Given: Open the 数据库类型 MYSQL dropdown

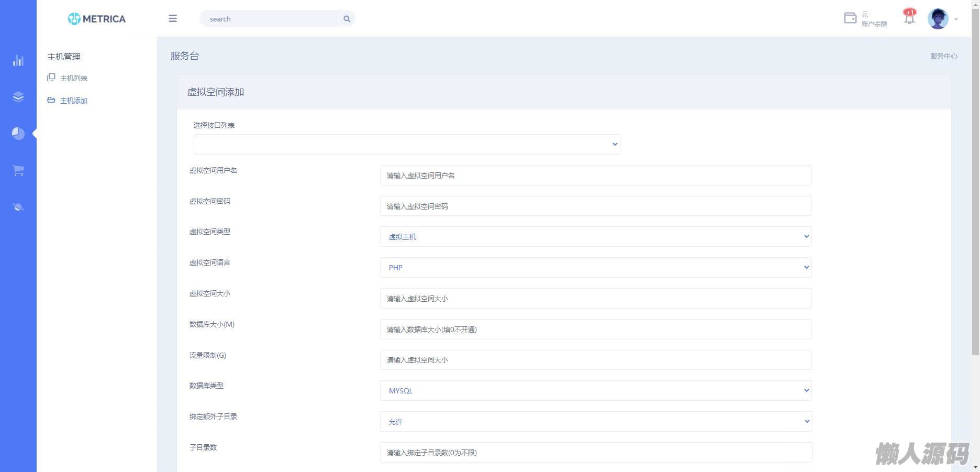Looking at the screenshot, I should point(595,391).
